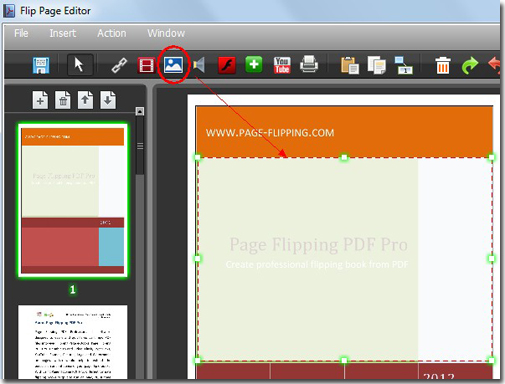505x384 pixels.
Task: Open the Insert menu
Action: (63, 33)
